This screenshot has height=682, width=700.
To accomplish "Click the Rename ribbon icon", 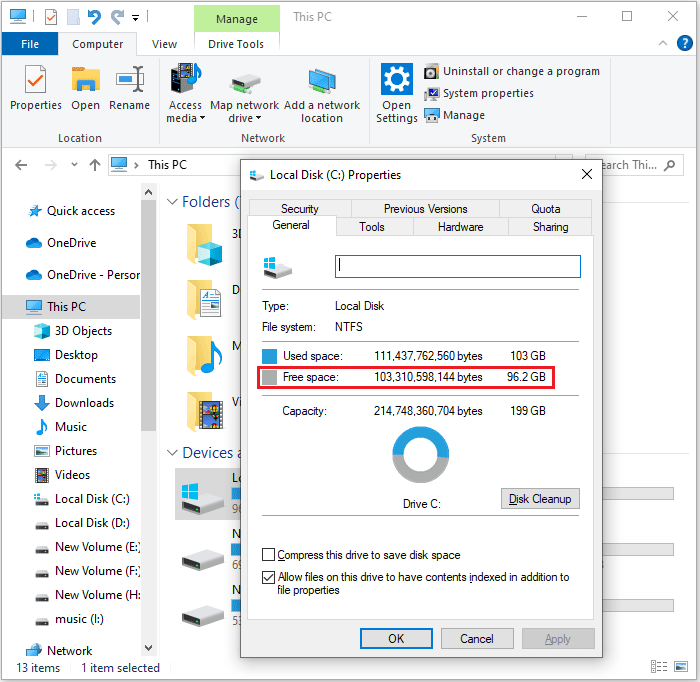I will pos(129,87).
